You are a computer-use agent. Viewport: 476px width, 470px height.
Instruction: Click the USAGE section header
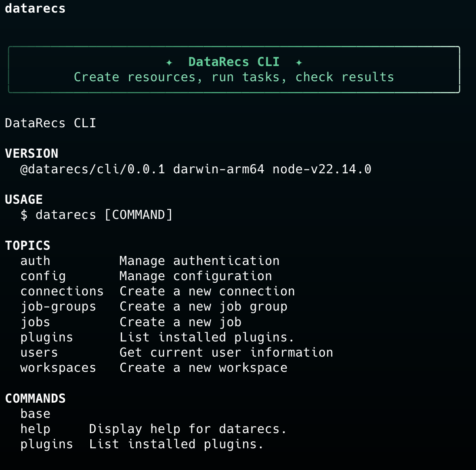[x=23, y=199]
